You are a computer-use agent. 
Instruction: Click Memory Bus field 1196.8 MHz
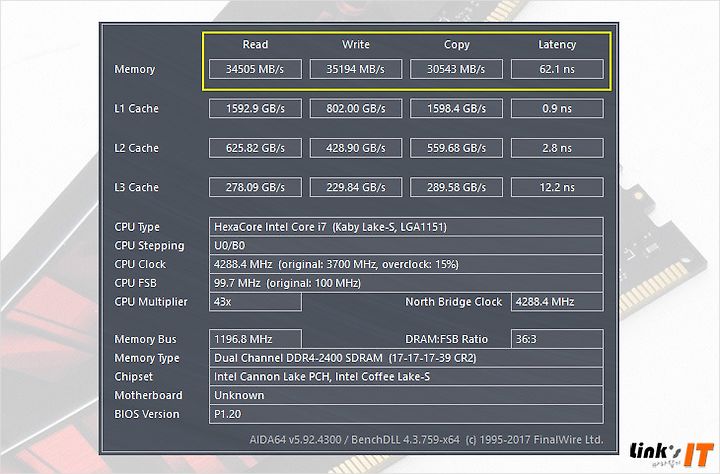point(255,339)
